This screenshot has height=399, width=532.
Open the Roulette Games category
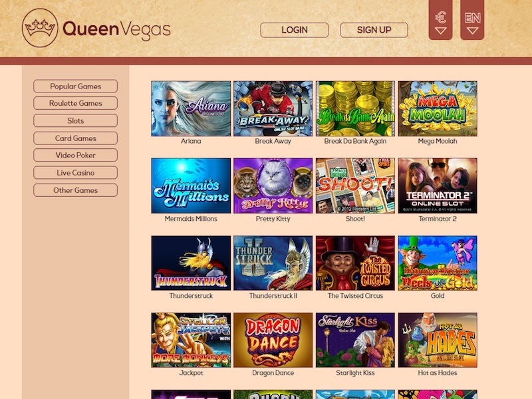point(75,103)
